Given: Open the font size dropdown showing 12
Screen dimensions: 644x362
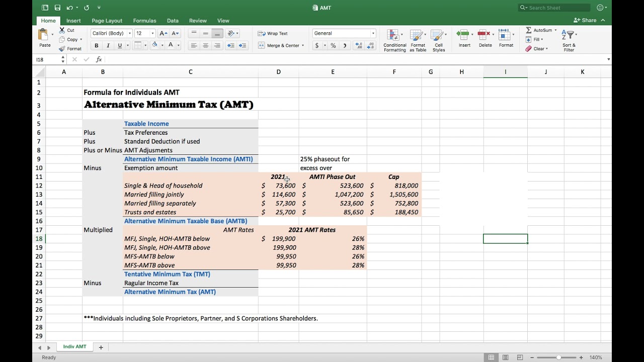Looking at the screenshot, I should click(x=152, y=33).
